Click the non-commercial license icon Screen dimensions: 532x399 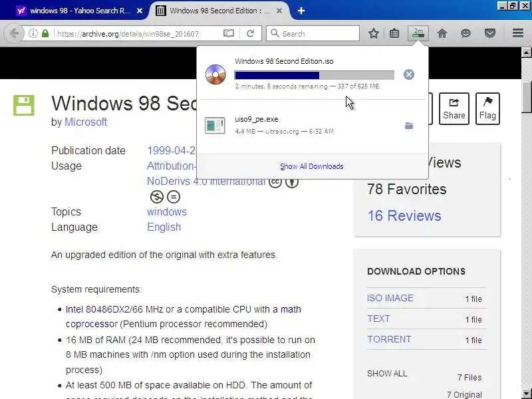157,197
